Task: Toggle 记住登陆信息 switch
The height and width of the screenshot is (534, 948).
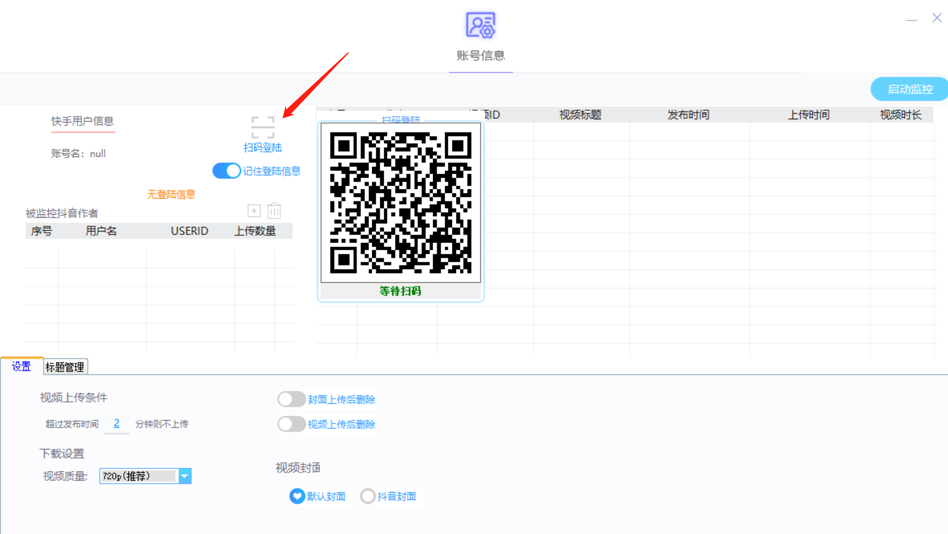Action: point(227,171)
